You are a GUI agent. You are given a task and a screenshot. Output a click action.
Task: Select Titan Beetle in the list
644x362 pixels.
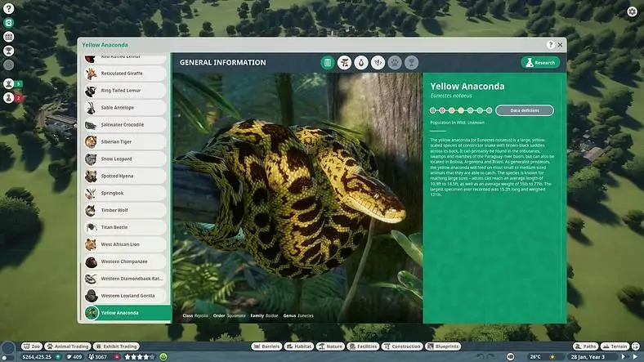click(125, 227)
